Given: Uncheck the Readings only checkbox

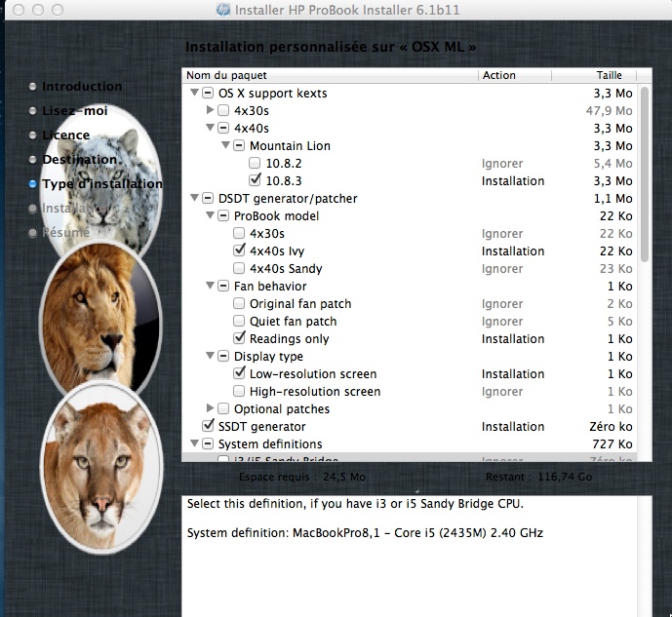Looking at the screenshot, I should [x=239, y=338].
